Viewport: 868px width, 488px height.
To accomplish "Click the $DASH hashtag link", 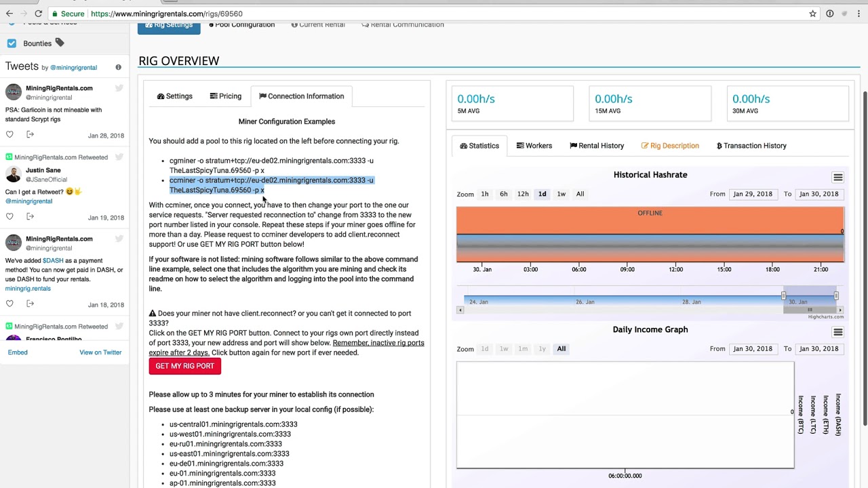I will coord(53,260).
